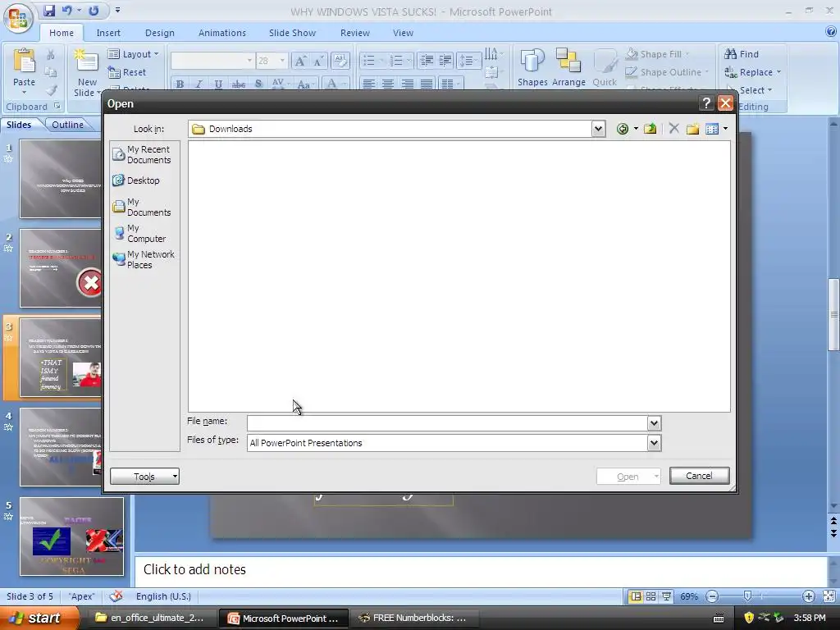Go to My Recent Documents in Open dialog
840x630 pixels.
pos(143,155)
